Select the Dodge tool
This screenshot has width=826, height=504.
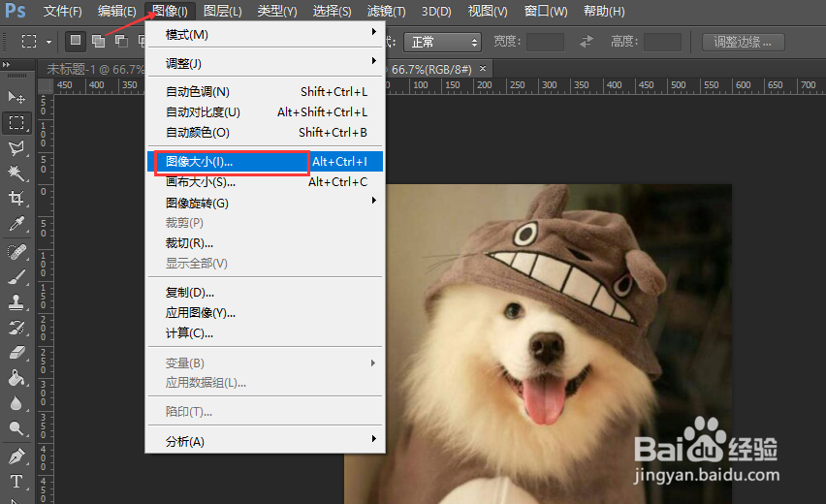click(16, 428)
